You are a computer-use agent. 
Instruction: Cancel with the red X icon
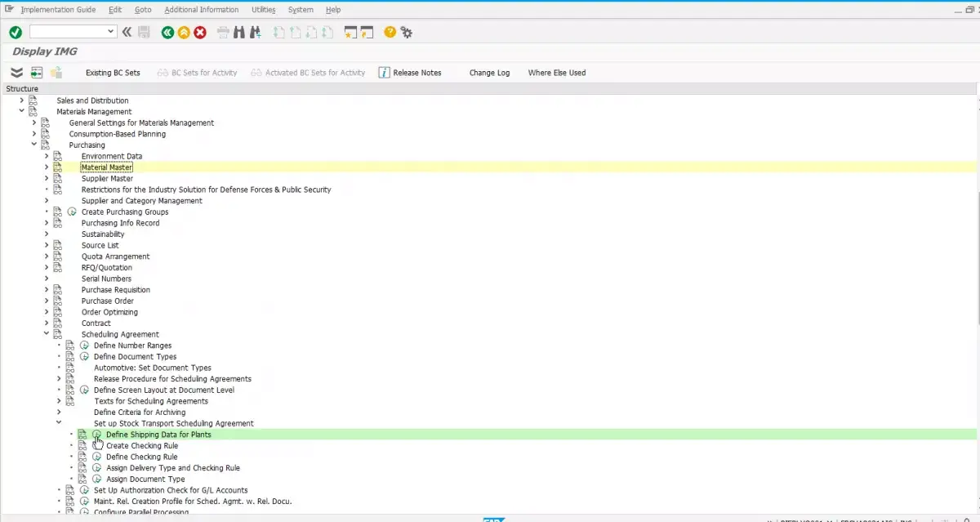(200, 32)
